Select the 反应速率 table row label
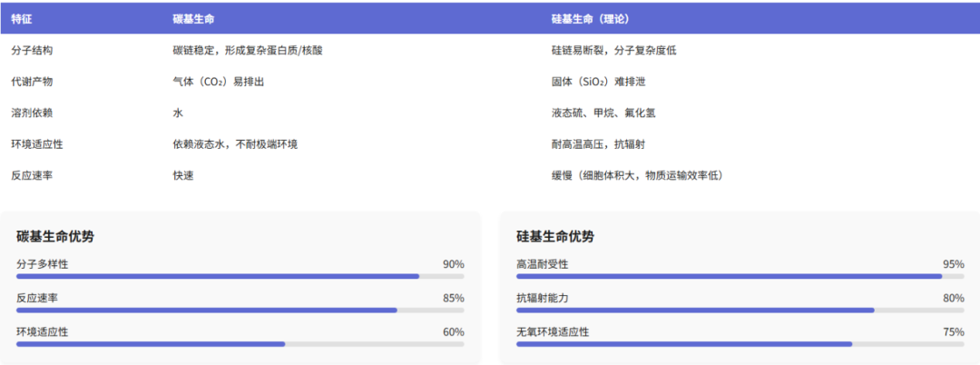This screenshot has height=365, width=980. coord(32,175)
